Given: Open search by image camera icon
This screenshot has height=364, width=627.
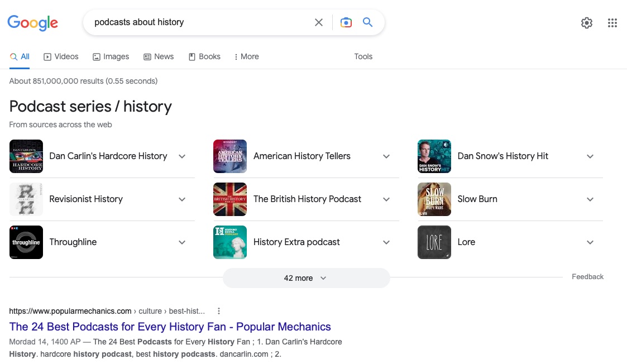Looking at the screenshot, I should point(346,22).
